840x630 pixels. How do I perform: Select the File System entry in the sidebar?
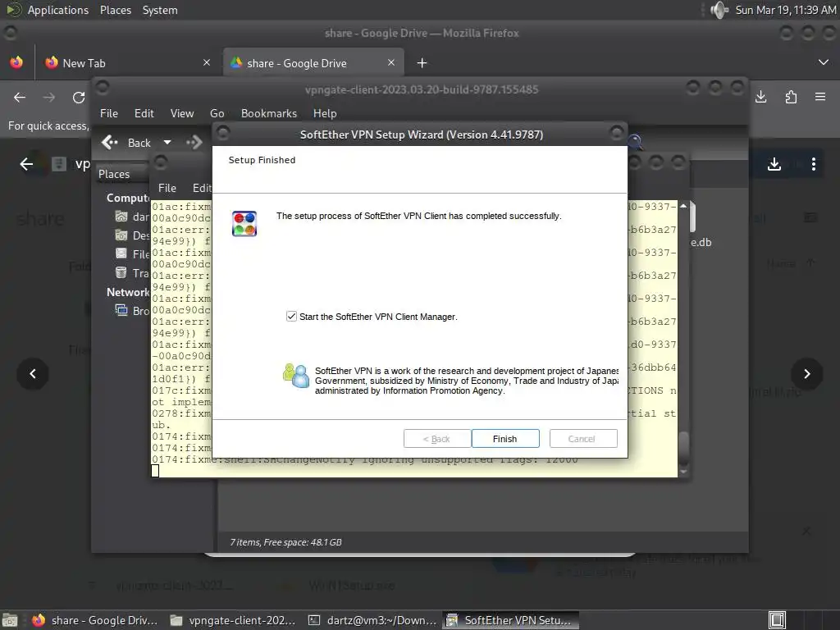(x=132, y=254)
